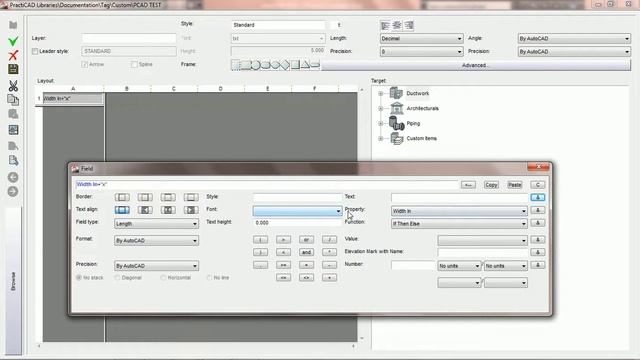640x360 pixels.
Task: Click the right-justify alignment icon in top toolbar
Action: tap(409, 25)
